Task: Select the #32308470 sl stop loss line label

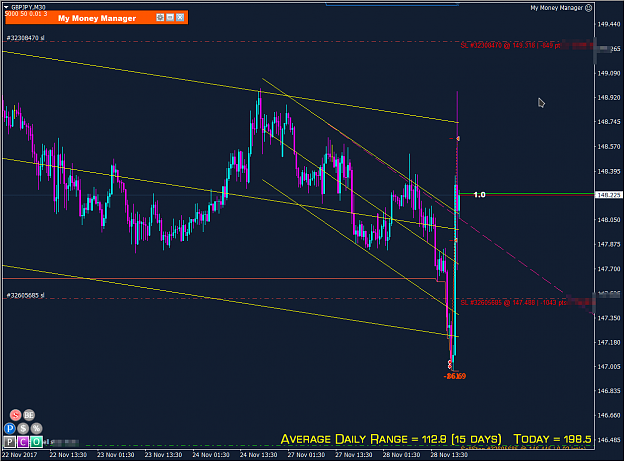Action: click(26, 38)
